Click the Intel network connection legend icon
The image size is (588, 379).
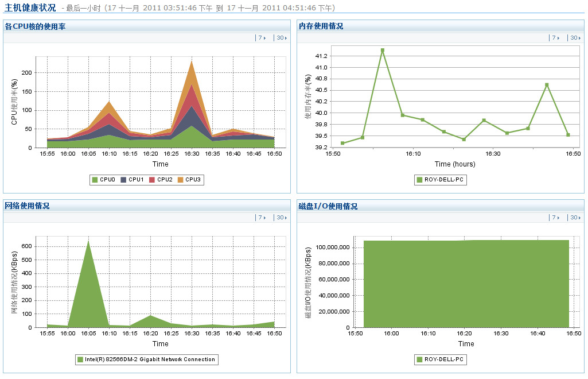[80, 359]
